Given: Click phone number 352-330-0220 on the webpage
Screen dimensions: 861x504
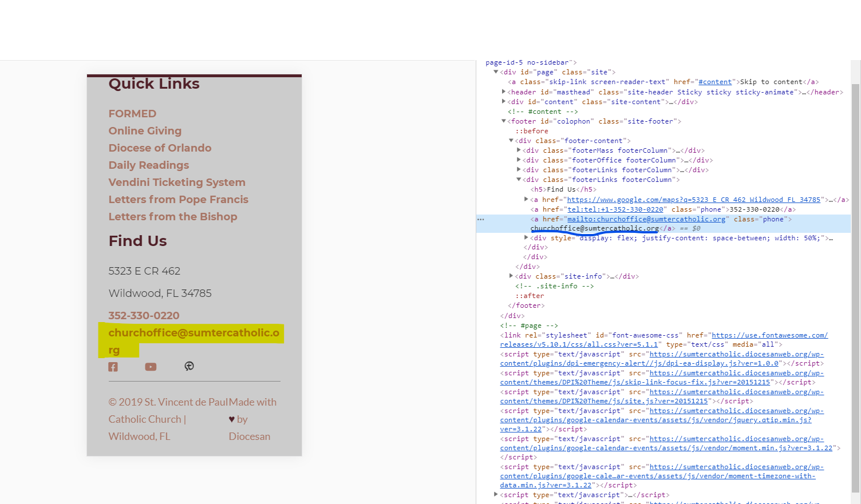Looking at the screenshot, I should (144, 316).
